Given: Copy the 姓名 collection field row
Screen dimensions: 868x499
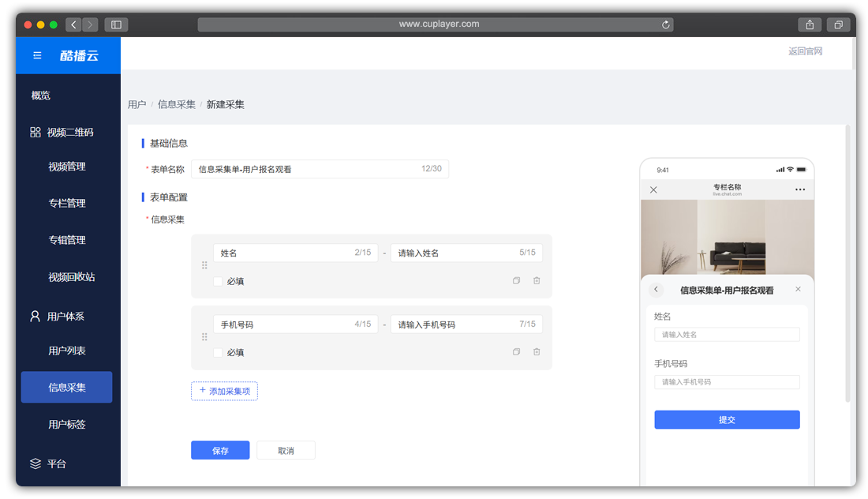Looking at the screenshot, I should tap(516, 281).
